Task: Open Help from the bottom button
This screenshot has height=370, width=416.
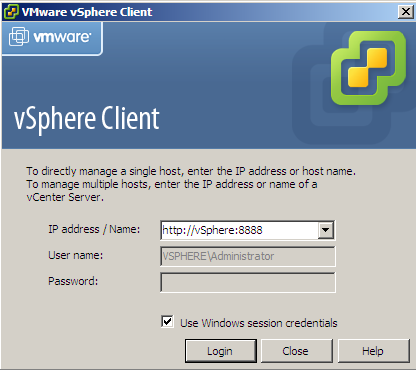Action: tap(374, 351)
